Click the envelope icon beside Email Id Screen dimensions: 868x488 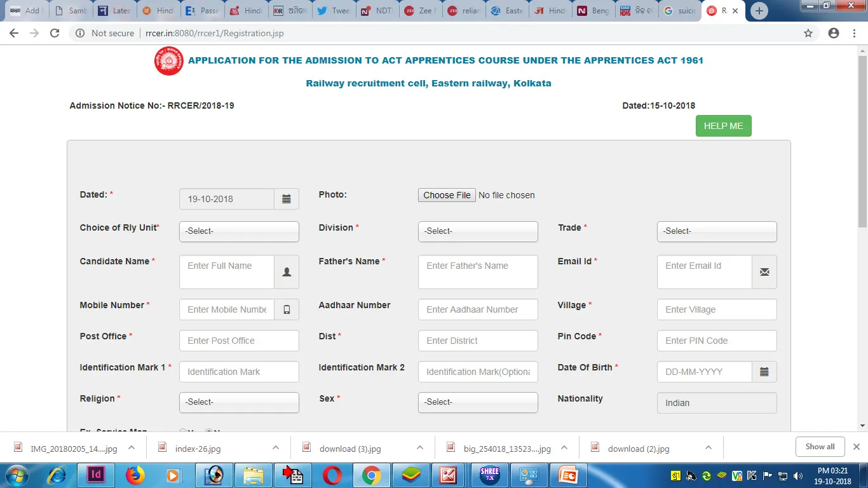pyautogui.click(x=764, y=272)
